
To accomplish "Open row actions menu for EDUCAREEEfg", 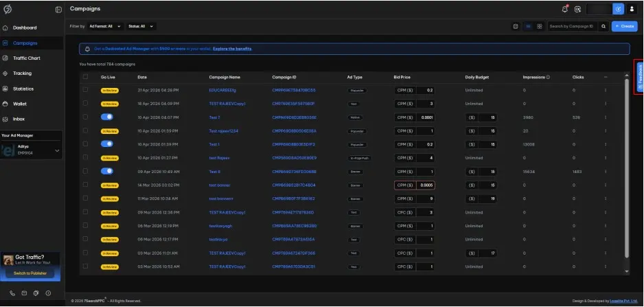I will [606, 90].
